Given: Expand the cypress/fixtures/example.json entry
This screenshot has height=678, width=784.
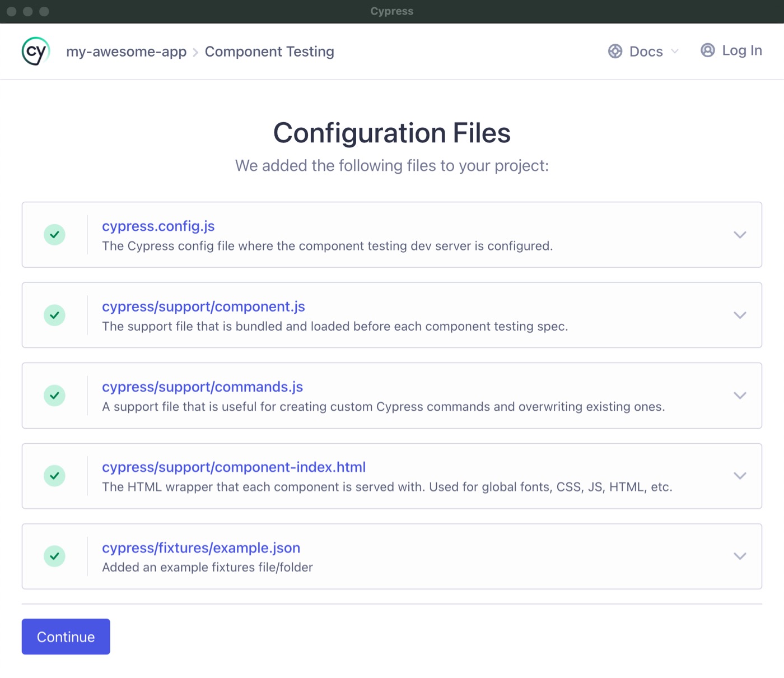Looking at the screenshot, I should 740,556.
